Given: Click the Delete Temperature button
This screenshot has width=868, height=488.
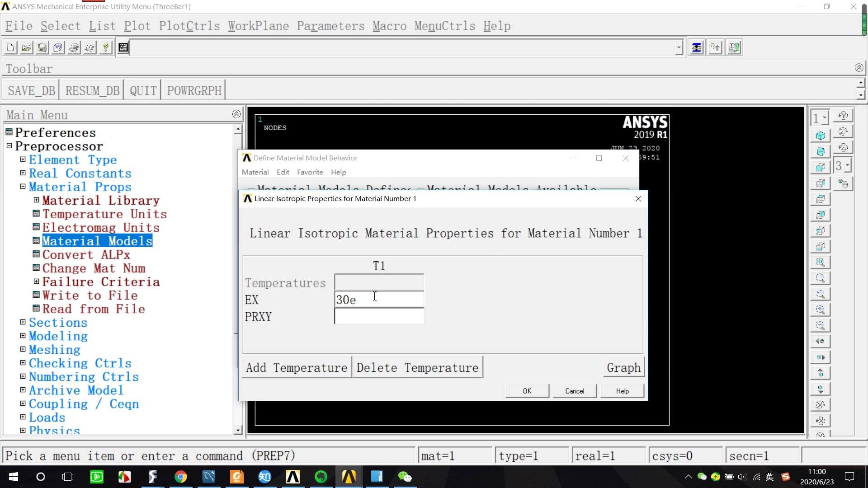Looking at the screenshot, I should click(417, 368).
